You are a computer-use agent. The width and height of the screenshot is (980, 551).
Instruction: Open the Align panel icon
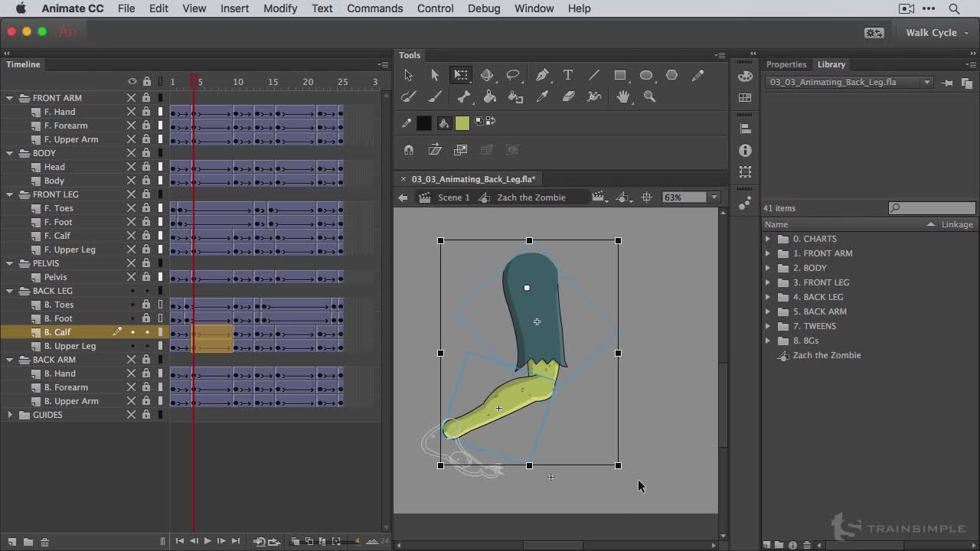[x=746, y=129]
